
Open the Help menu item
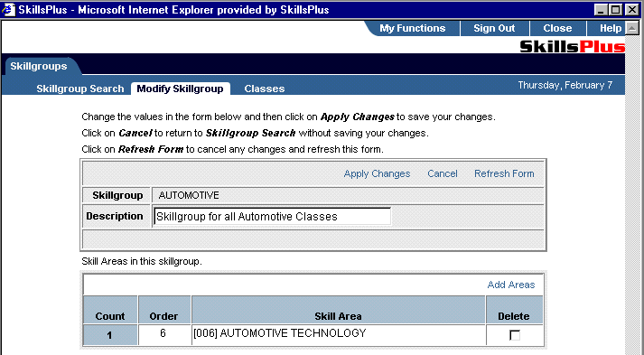tap(611, 28)
